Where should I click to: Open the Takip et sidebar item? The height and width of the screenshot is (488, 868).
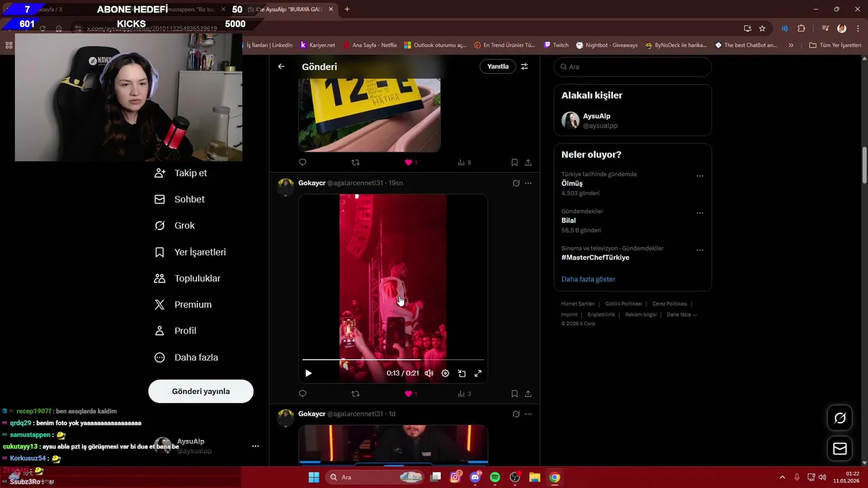[x=181, y=173]
